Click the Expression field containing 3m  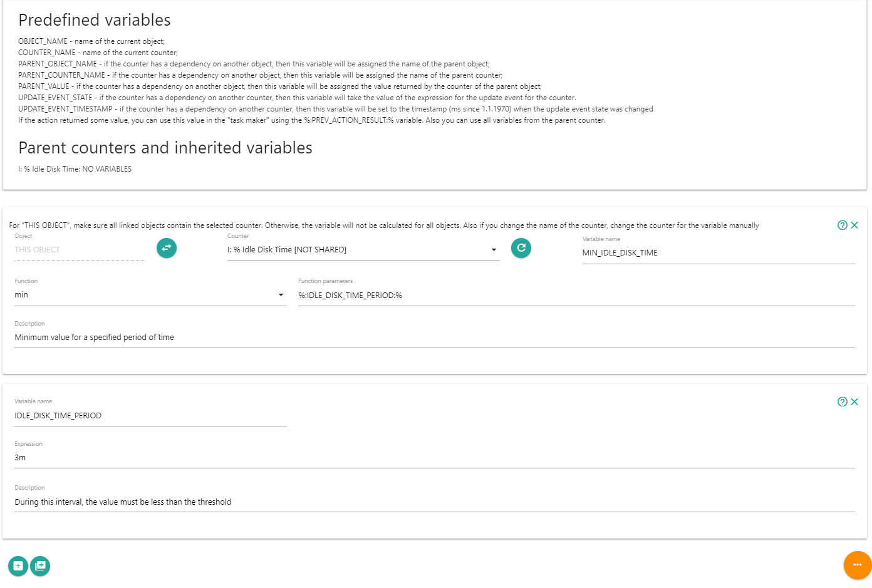click(x=435, y=458)
